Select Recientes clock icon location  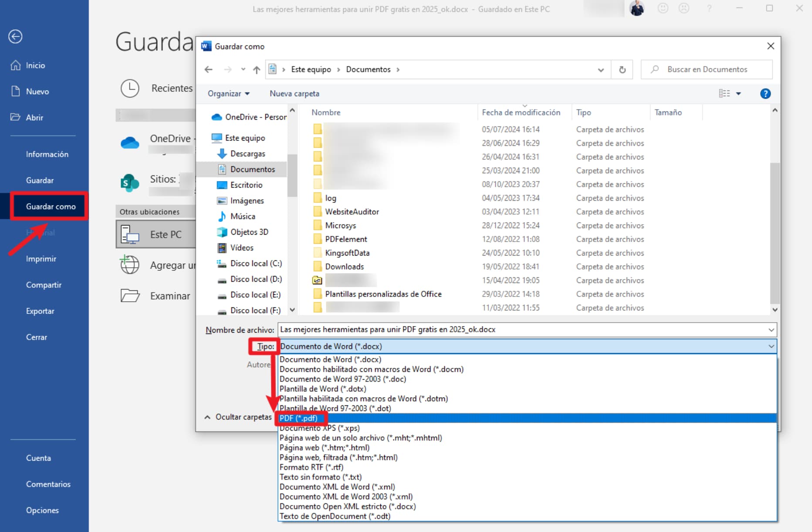pos(130,88)
